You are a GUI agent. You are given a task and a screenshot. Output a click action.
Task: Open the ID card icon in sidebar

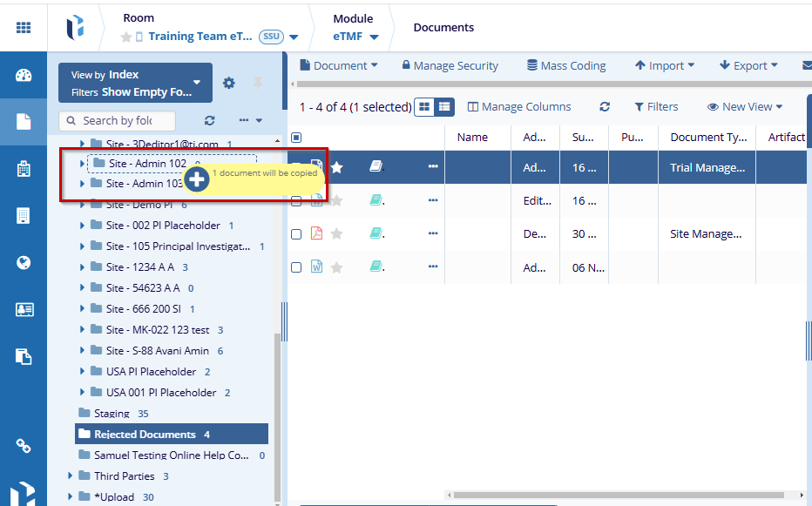point(24,309)
